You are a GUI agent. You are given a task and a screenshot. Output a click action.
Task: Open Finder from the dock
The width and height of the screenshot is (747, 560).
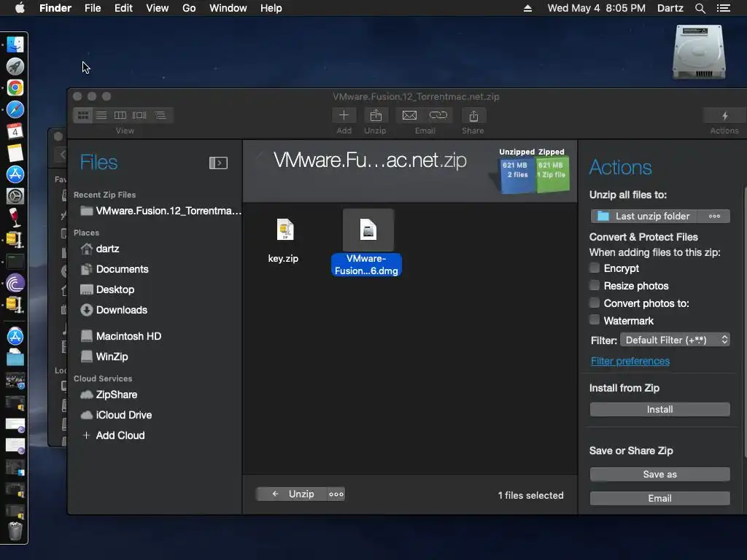(x=15, y=44)
